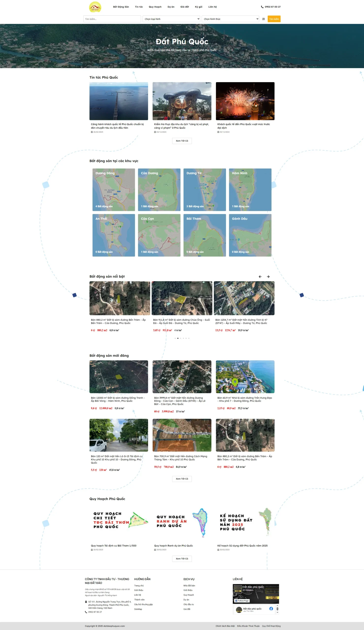364x630 pixels.
Task: Select the second carousel pagination dot
Action: coord(178,338)
